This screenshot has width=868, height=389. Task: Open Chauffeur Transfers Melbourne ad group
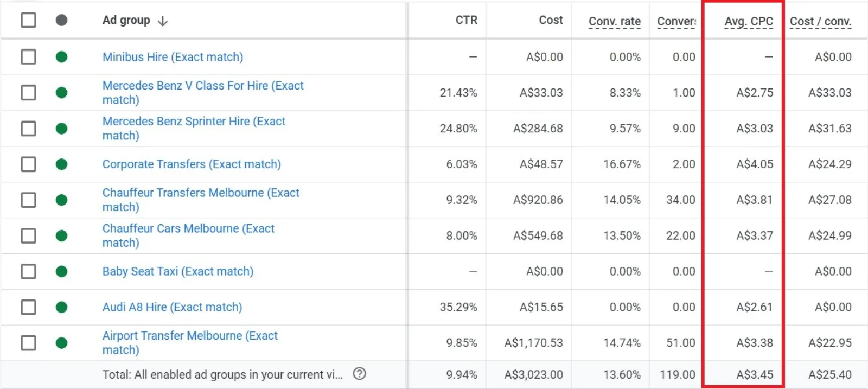tap(201, 200)
